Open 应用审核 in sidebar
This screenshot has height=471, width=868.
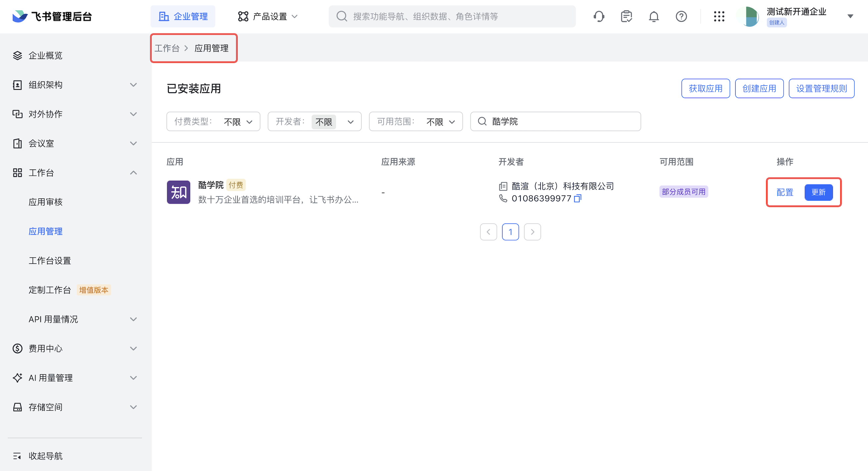45,202
